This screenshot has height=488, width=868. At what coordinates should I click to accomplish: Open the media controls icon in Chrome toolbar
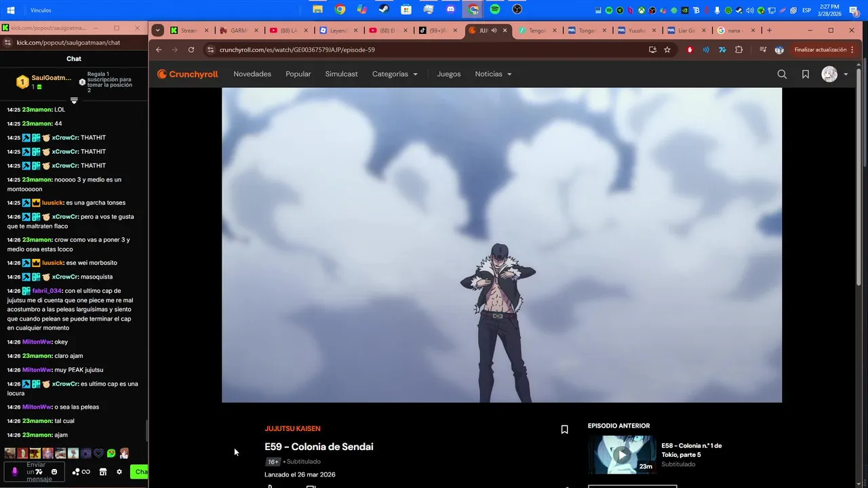763,49
